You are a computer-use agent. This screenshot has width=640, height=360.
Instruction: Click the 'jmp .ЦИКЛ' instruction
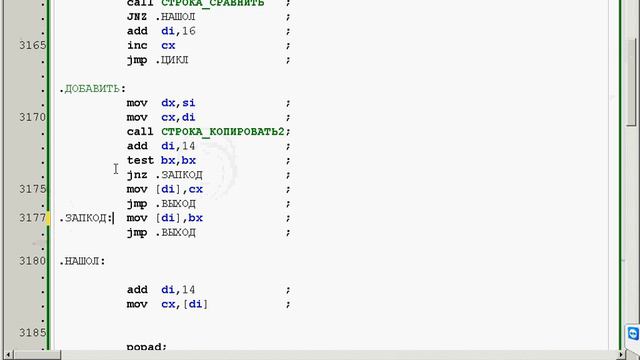tap(158, 60)
